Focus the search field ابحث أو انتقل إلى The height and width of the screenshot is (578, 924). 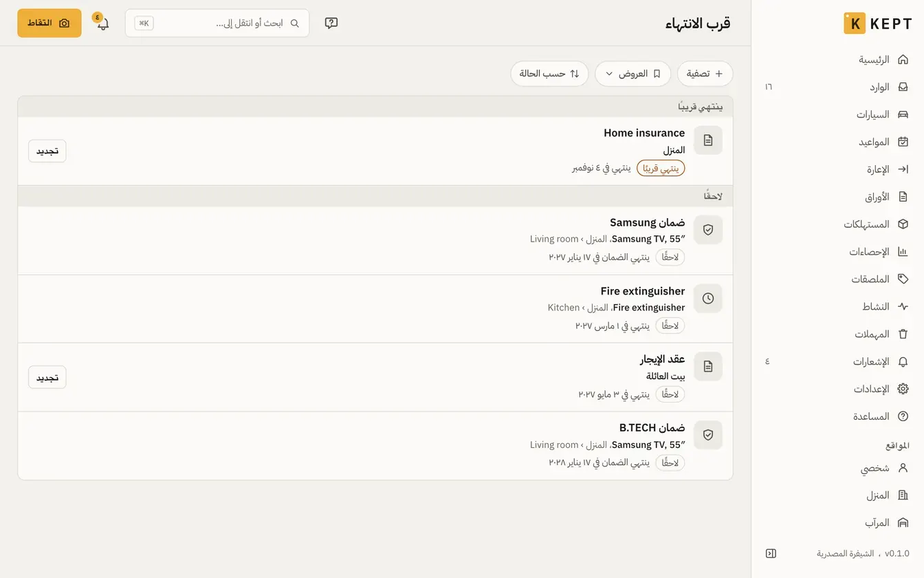[217, 23]
